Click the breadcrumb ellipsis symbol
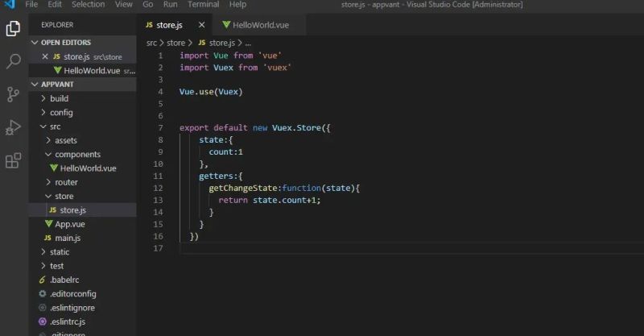The image size is (644, 336). [248, 44]
